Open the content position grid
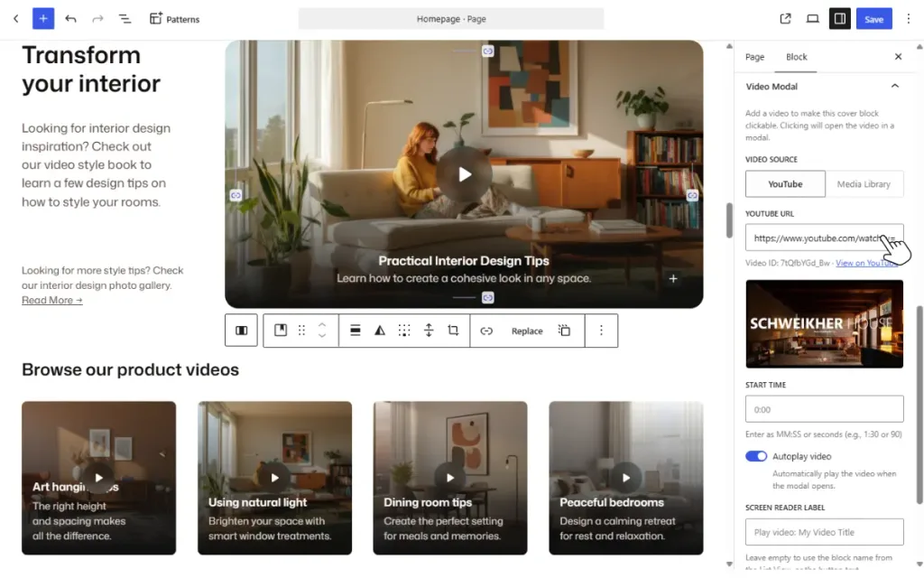Screen dimensions: 924x578 [x=404, y=331]
